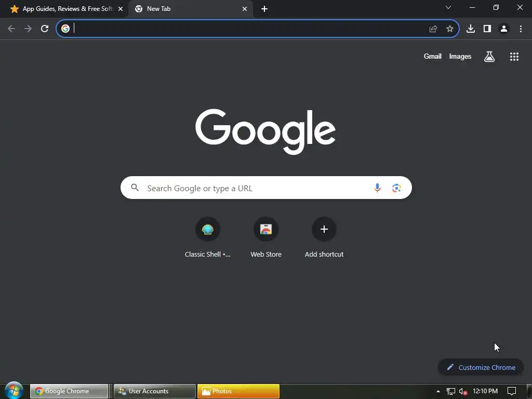Image resolution: width=532 pixels, height=399 pixels.
Task: Open Gmail link
Action: [x=433, y=56]
